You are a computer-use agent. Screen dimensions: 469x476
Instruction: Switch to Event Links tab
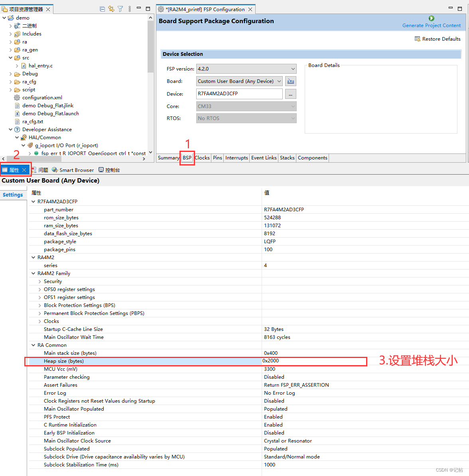click(x=264, y=158)
